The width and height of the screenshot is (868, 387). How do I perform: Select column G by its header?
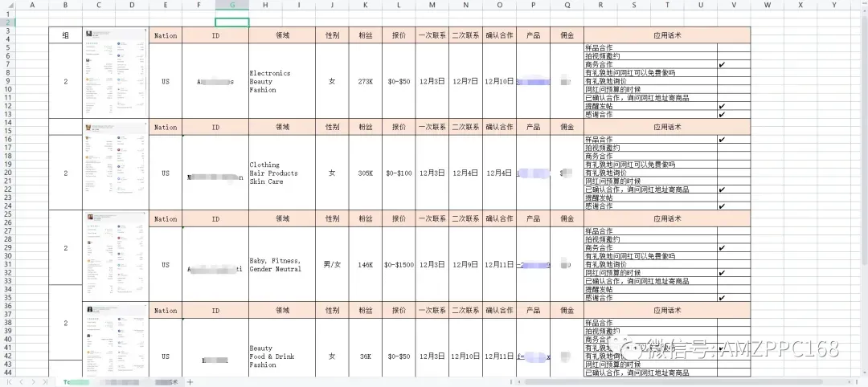[232, 5]
